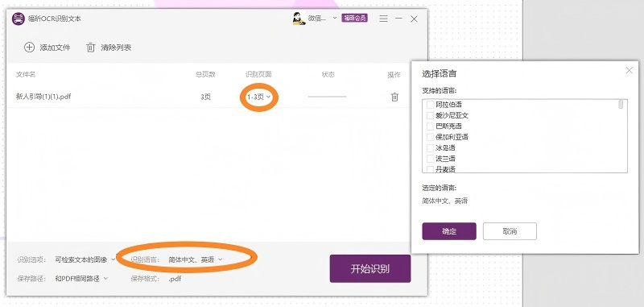Click the 操作 column header
This screenshot has width=644, height=307.
394,75
